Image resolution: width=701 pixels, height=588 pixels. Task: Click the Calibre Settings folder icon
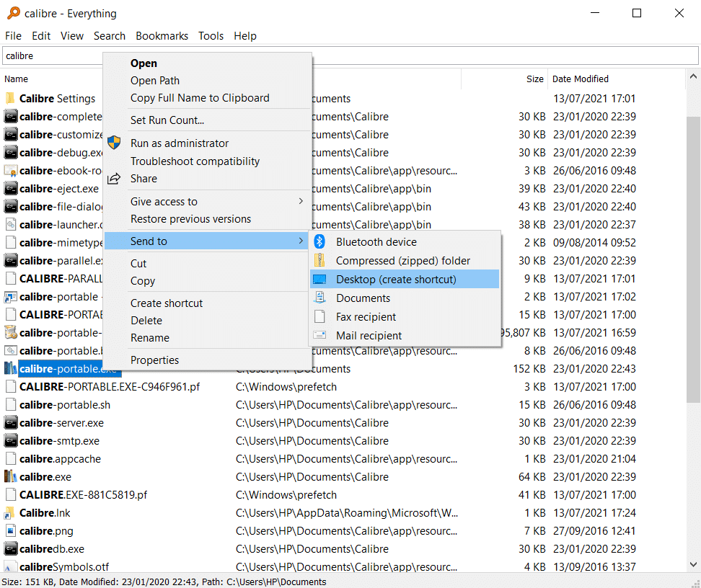click(10, 98)
